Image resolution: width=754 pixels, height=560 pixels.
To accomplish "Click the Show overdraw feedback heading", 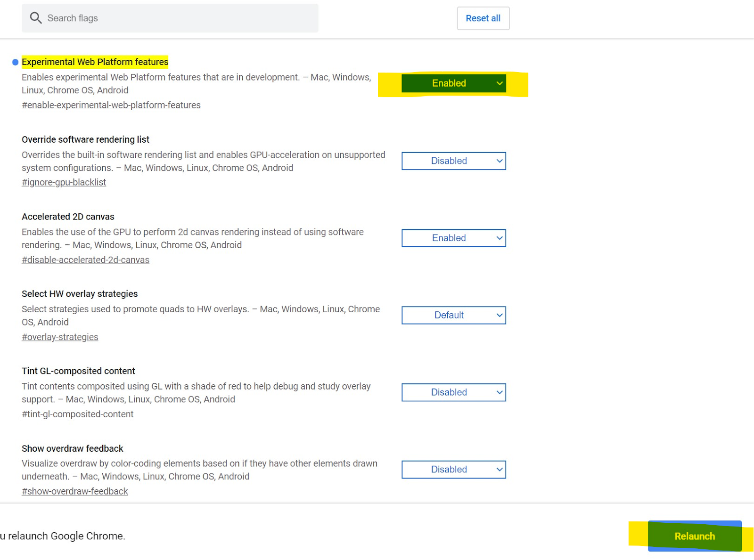I will click(x=72, y=448).
